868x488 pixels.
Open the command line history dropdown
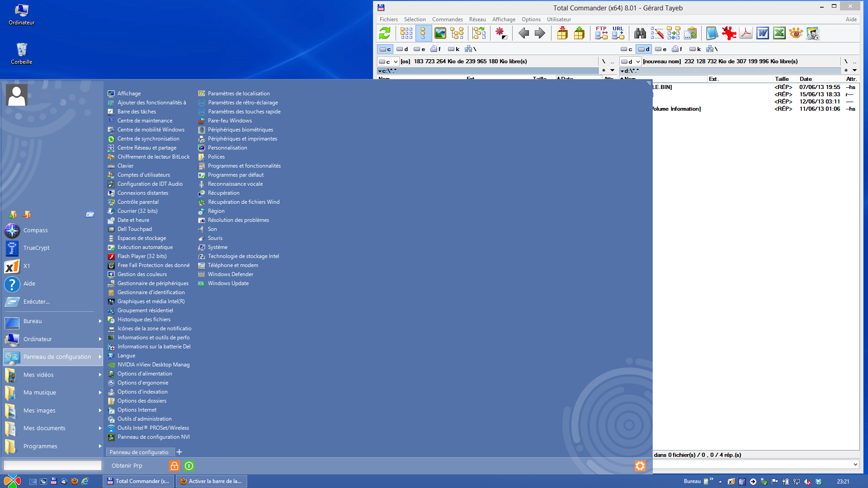point(855,465)
